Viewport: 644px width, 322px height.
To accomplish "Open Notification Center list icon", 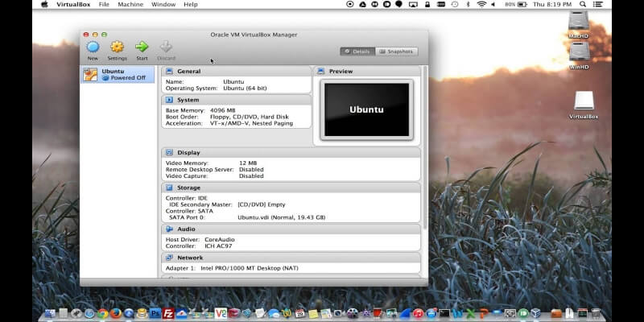I will [598, 4].
